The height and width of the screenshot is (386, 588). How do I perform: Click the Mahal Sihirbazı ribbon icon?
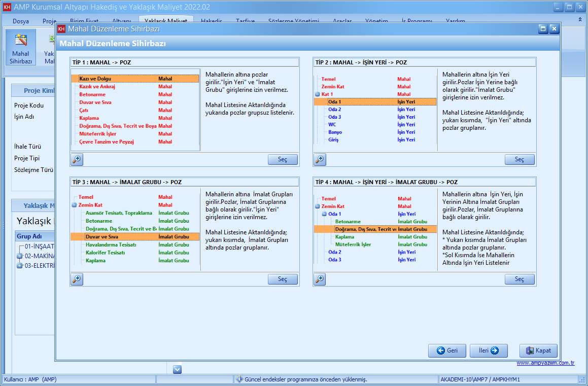pyautogui.click(x=20, y=47)
